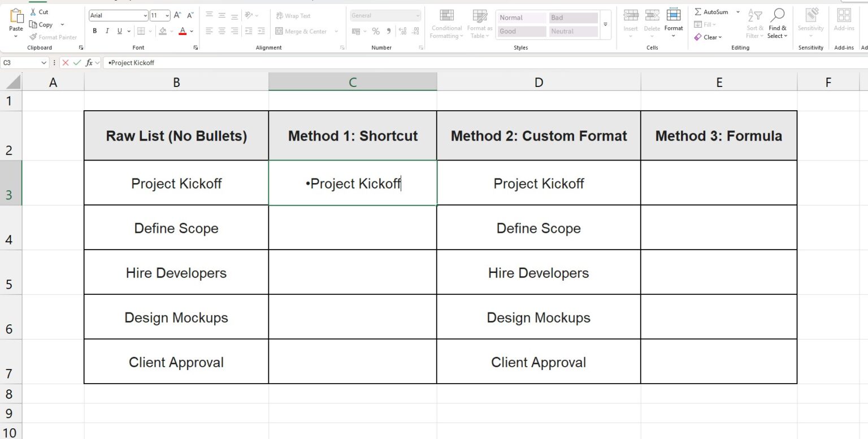This screenshot has width=868, height=439.
Task: Open the AutoSum dropdown arrow
Action: point(737,12)
